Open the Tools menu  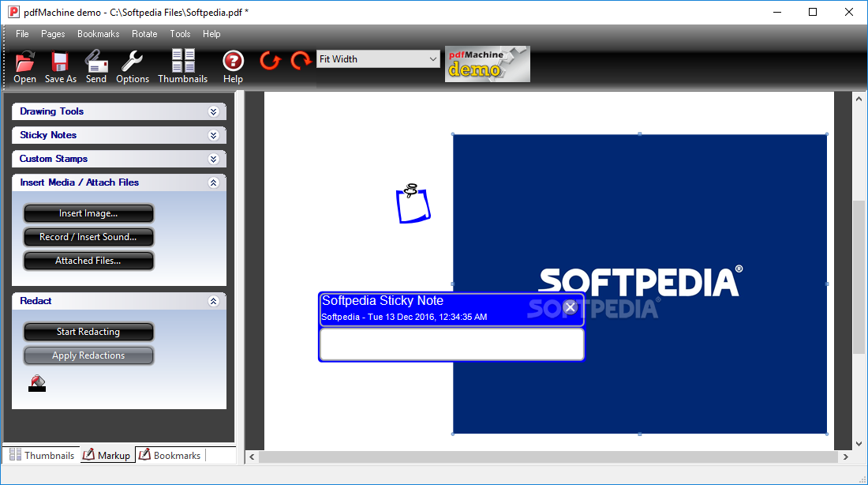(180, 34)
